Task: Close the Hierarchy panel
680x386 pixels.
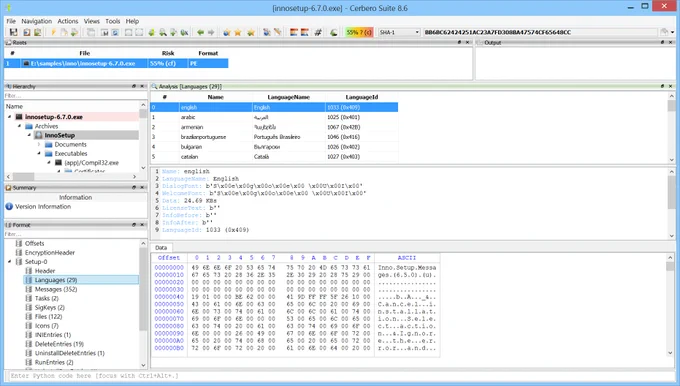Action: click(142, 86)
